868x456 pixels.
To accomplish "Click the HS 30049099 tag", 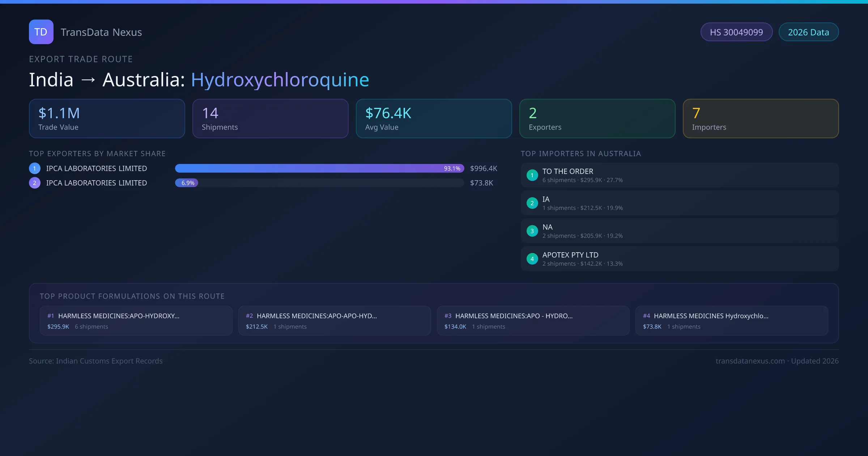I will coord(736,32).
